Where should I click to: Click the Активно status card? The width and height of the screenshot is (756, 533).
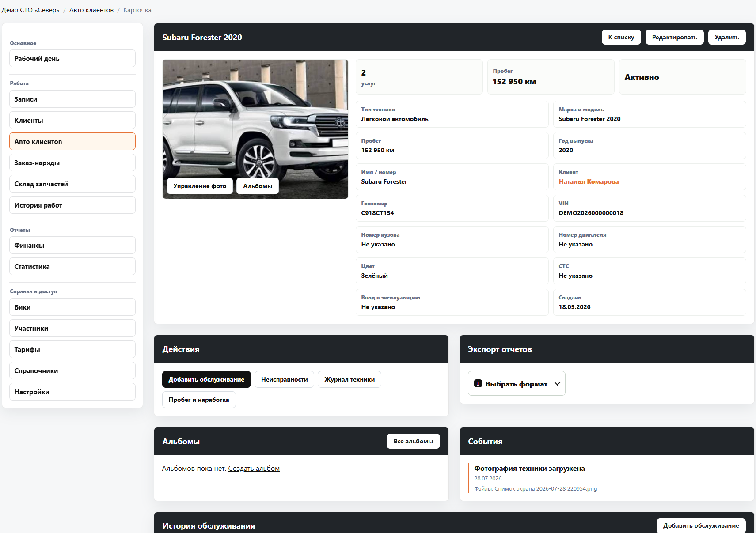coord(682,77)
